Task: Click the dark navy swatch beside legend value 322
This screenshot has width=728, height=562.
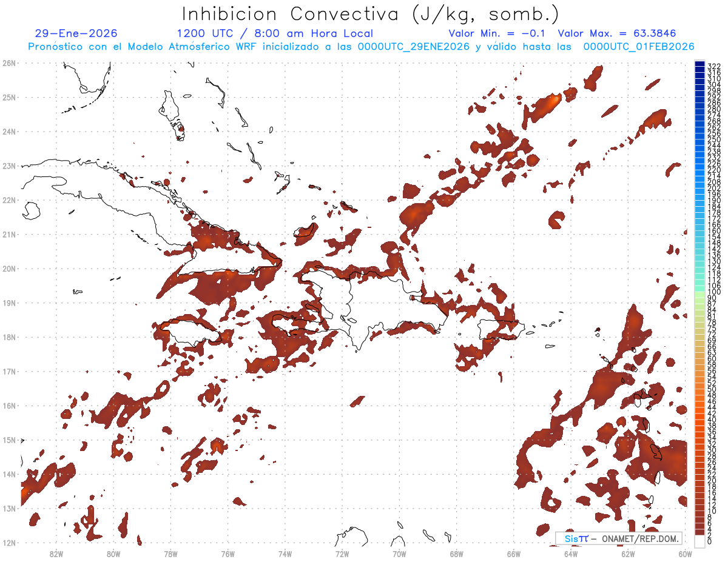Action: (699, 65)
